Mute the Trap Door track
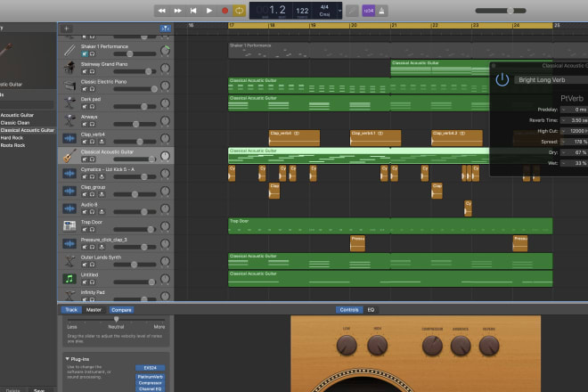 point(85,230)
